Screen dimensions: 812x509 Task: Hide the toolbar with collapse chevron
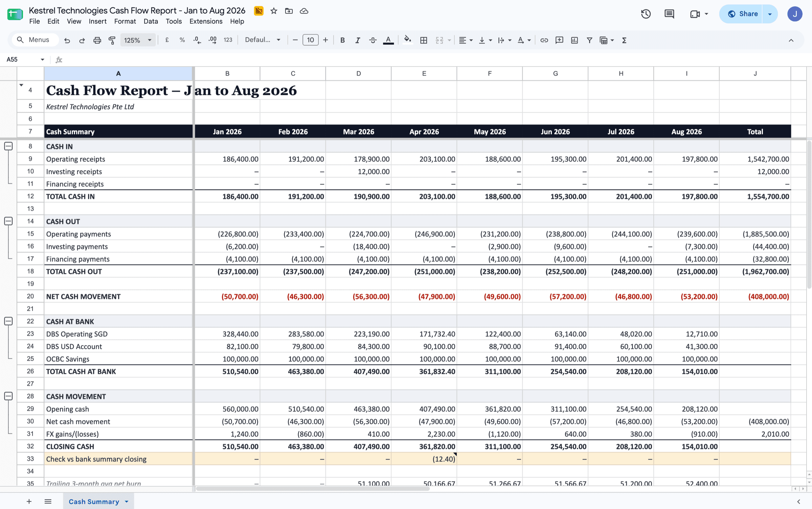click(791, 40)
